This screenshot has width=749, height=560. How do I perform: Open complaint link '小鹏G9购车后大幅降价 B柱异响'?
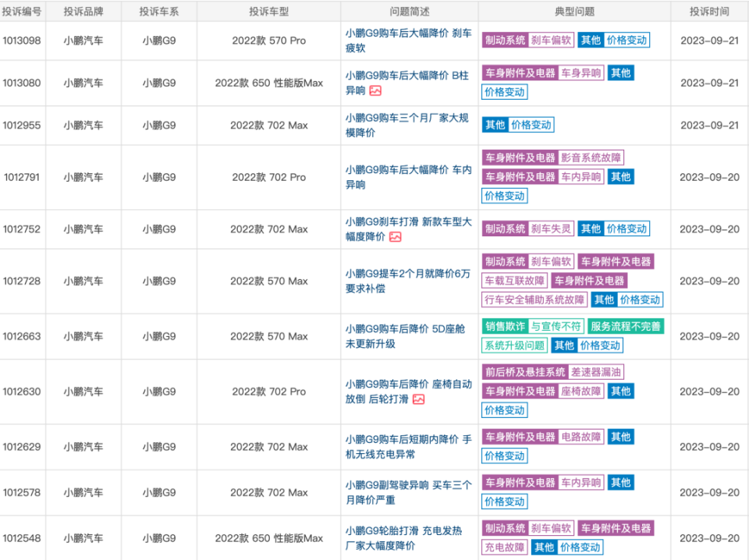point(407,83)
